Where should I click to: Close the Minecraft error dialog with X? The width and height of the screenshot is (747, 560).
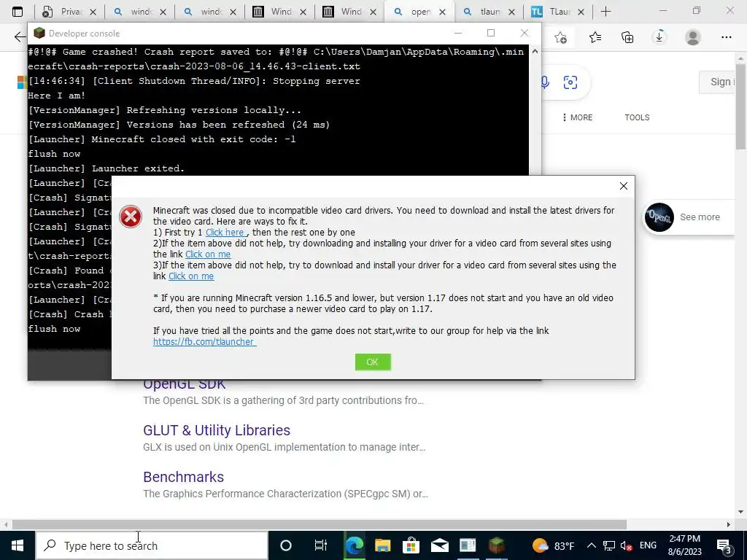(623, 186)
